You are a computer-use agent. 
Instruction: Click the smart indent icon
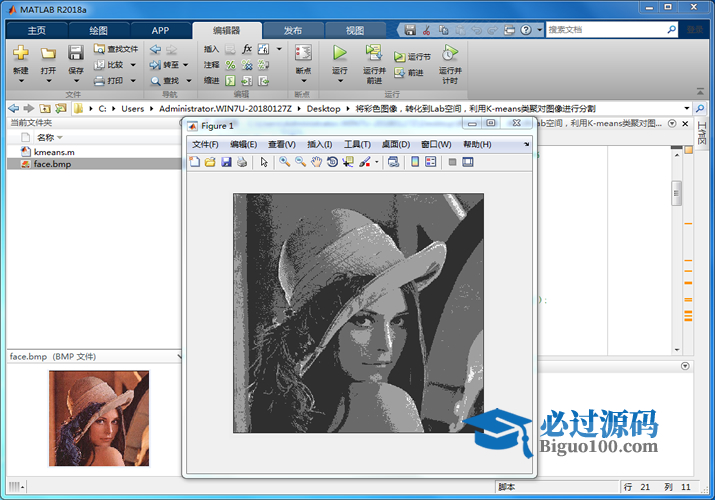pos(230,81)
